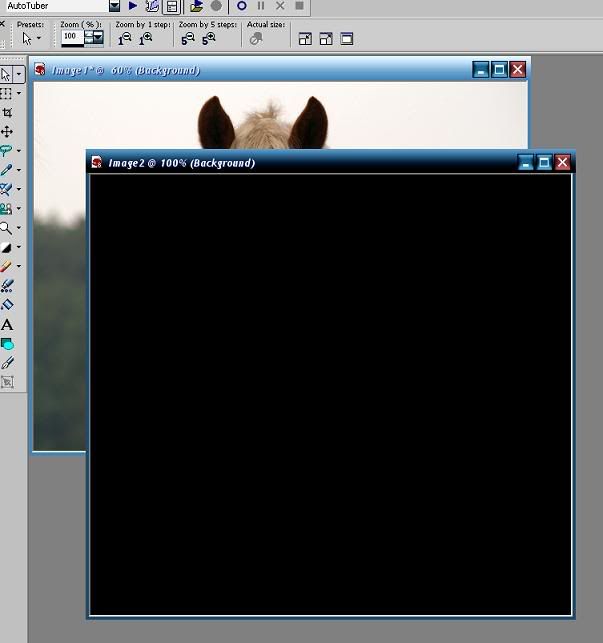
Task: Zoom out by 5 steps
Action: pos(187,39)
